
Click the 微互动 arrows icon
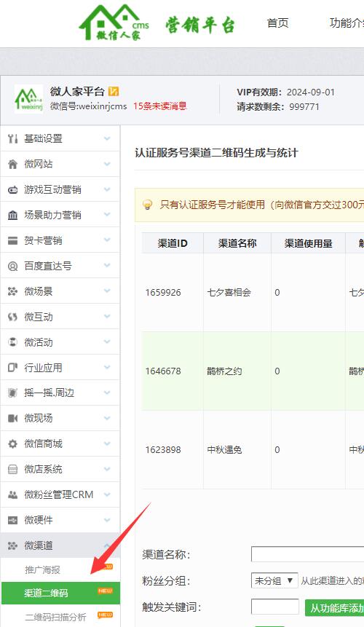(x=13, y=317)
